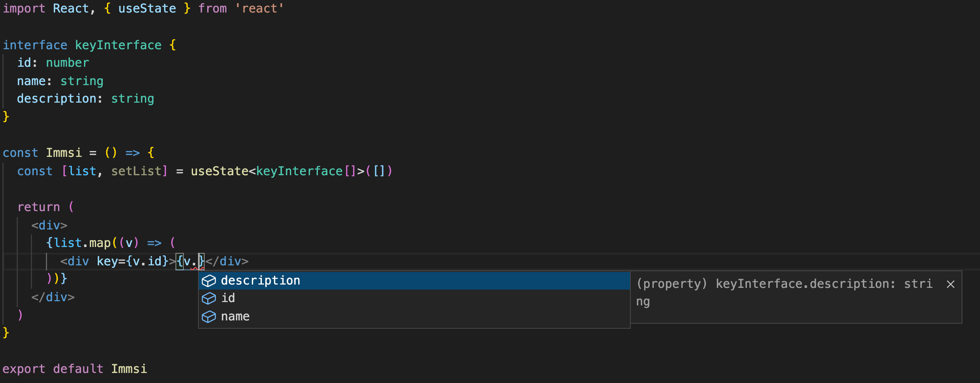Close the suggestion details panel
This screenshot has width=980, height=383.
pos(950,284)
